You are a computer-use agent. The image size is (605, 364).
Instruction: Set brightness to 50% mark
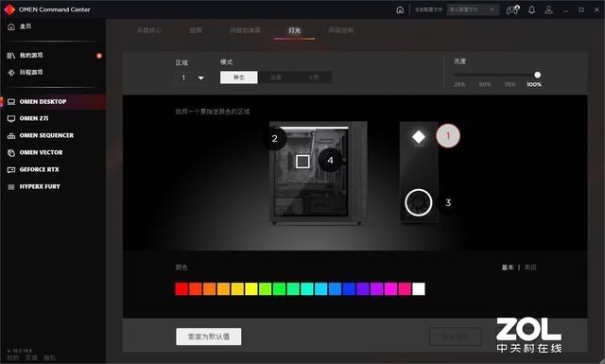point(485,84)
